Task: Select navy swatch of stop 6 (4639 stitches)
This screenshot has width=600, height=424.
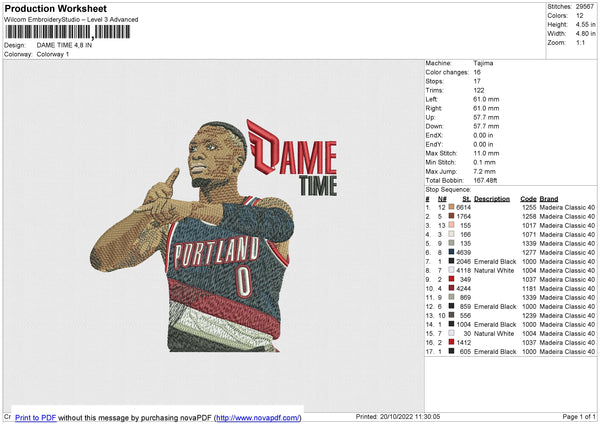Action: click(x=451, y=252)
